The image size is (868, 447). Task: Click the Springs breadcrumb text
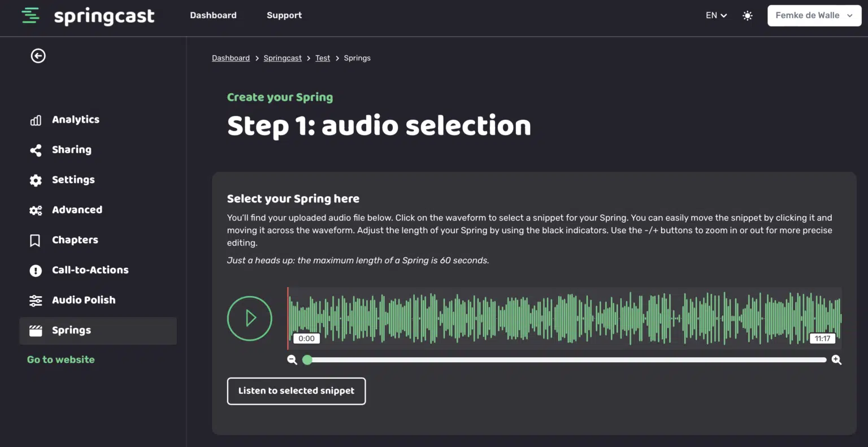coord(357,58)
